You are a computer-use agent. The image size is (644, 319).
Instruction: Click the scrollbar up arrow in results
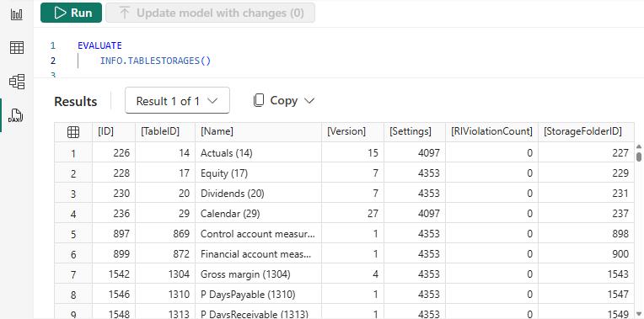coord(639,146)
